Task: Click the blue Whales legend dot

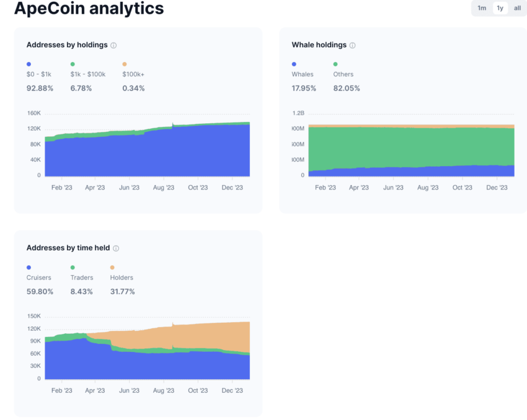Action: coord(294,64)
